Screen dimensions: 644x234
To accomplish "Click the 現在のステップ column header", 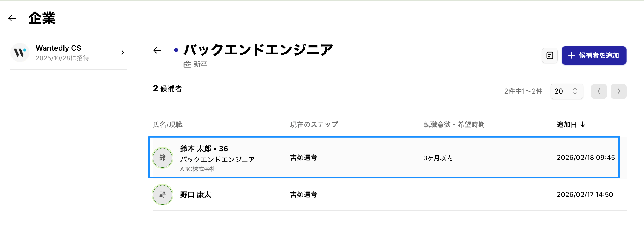I will pyautogui.click(x=314, y=125).
